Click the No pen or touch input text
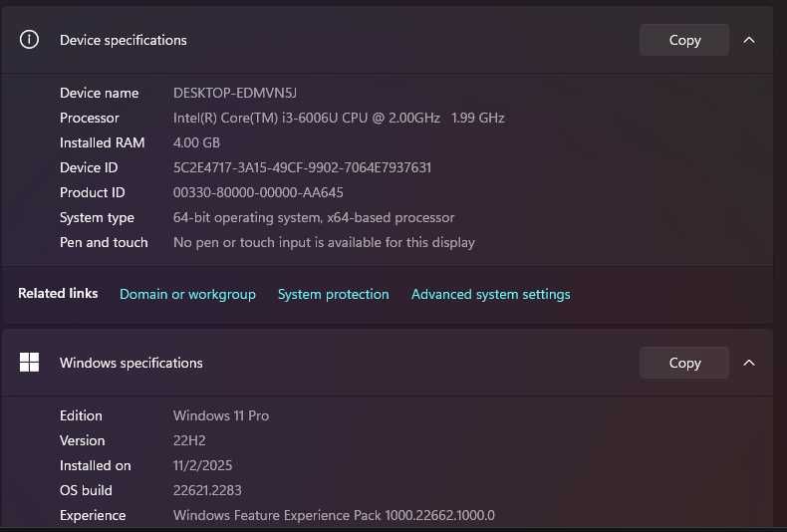The height and width of the screenshot is (532, 787). tap(324, 242)
